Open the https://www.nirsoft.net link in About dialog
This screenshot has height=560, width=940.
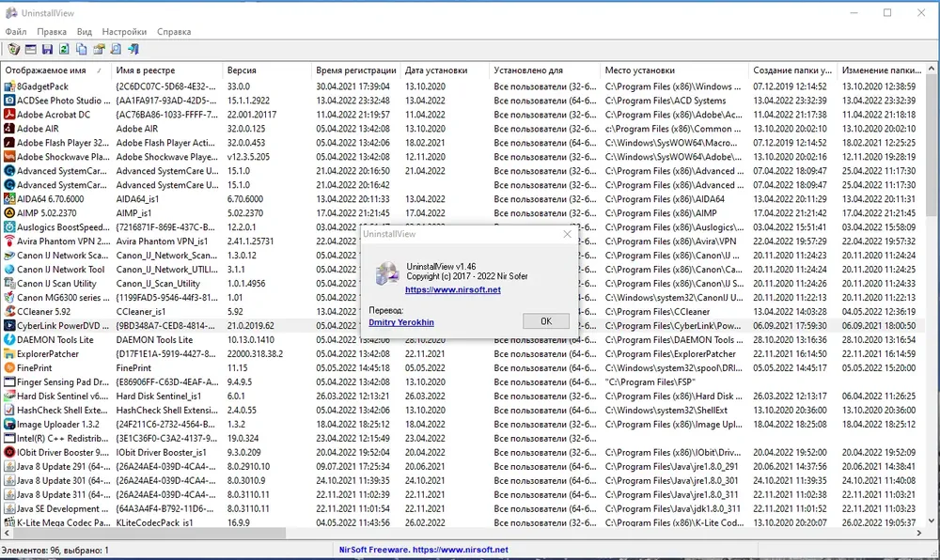(453, 290)
